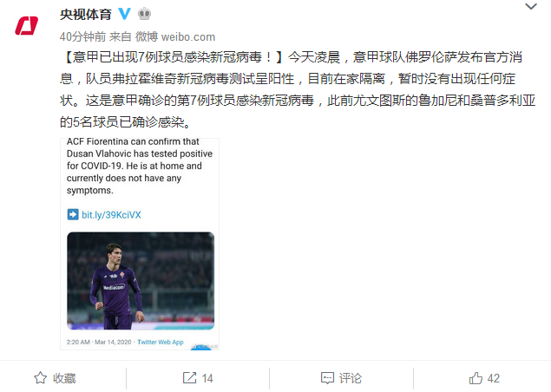This screenshot has height=392, width=551.
Task: Click the blue verified V badge
Action: (124, 14)
